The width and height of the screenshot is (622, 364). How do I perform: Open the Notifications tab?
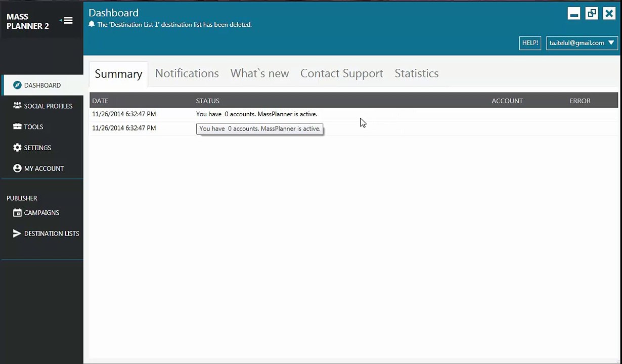(187, 73)
